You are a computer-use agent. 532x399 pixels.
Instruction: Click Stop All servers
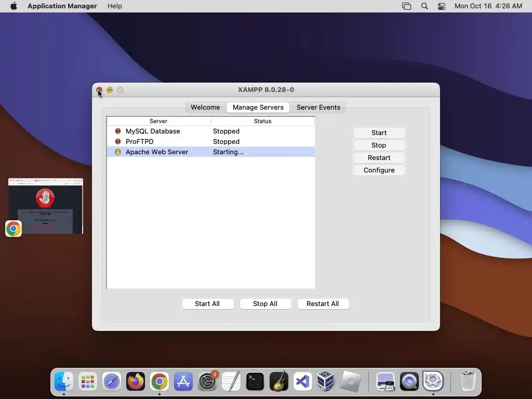click(265, 303)
